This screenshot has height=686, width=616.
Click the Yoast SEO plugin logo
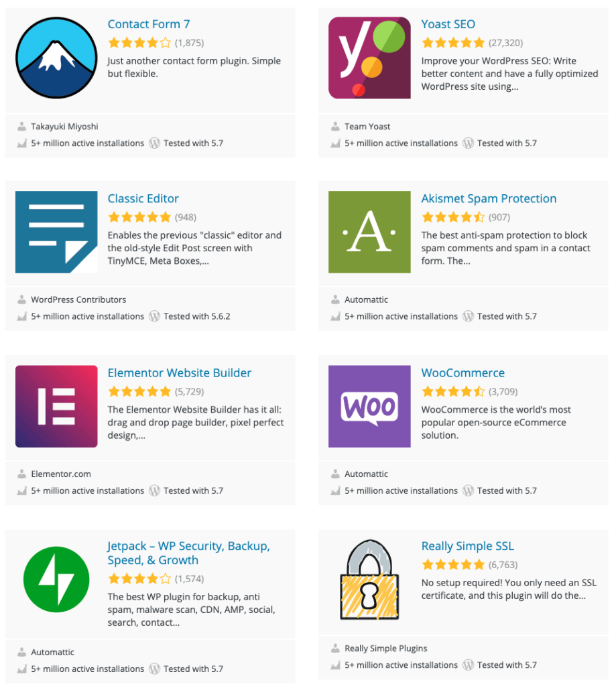[369, 58]
